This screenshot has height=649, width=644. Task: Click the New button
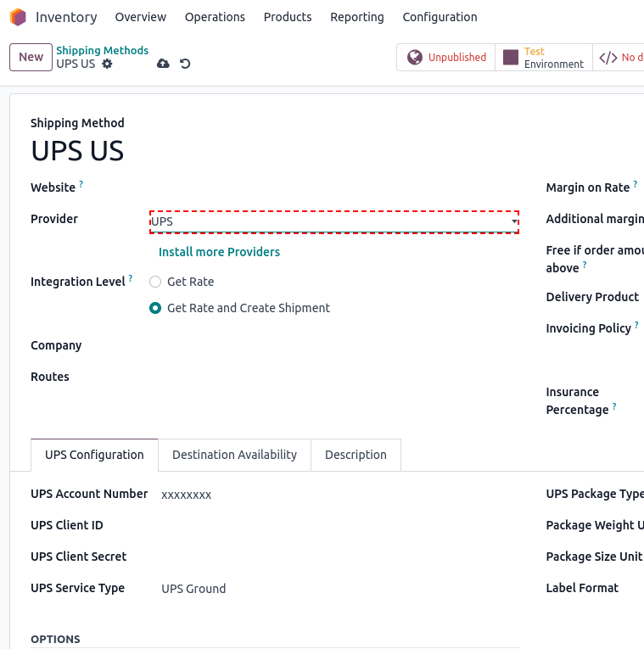click(31, 57)
